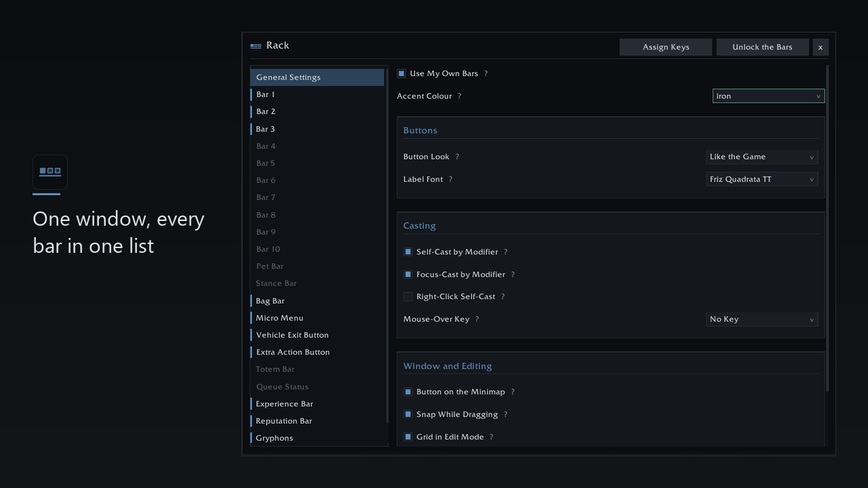The image size is (868, 488).
Task: Open Bar 1 settings
Action: coord(317,95)
